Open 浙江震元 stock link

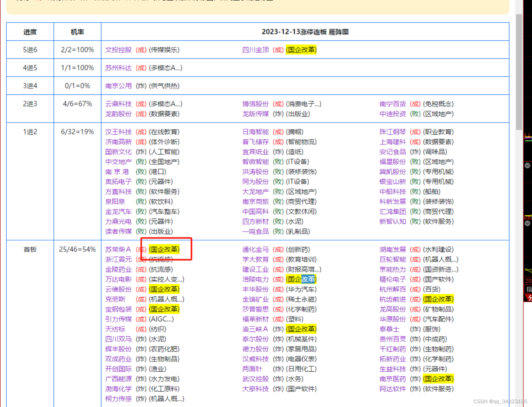(x=118, y=259)
